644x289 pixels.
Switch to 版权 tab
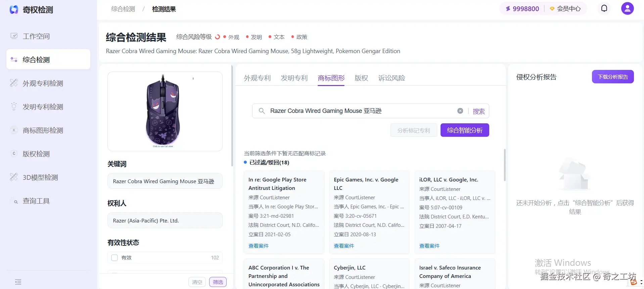(x=361, y=78)
